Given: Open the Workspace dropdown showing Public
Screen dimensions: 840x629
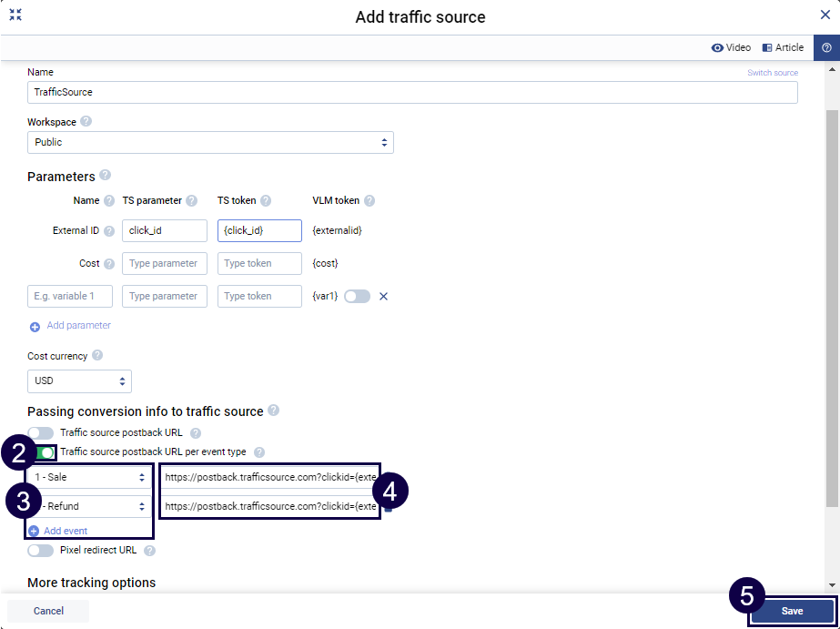Looking at the screenshot, I should point(210,143).
